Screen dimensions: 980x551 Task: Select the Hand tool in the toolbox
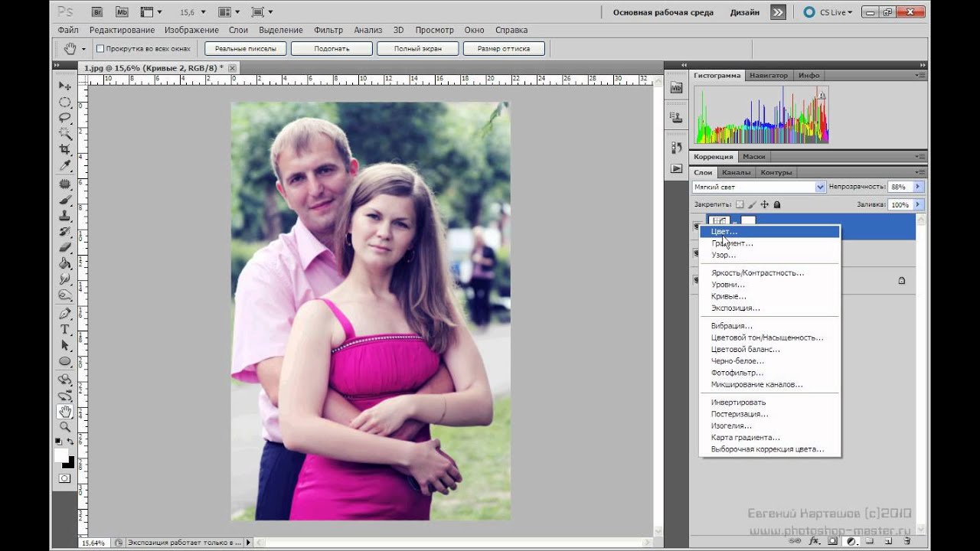click(x=65, y=412)
